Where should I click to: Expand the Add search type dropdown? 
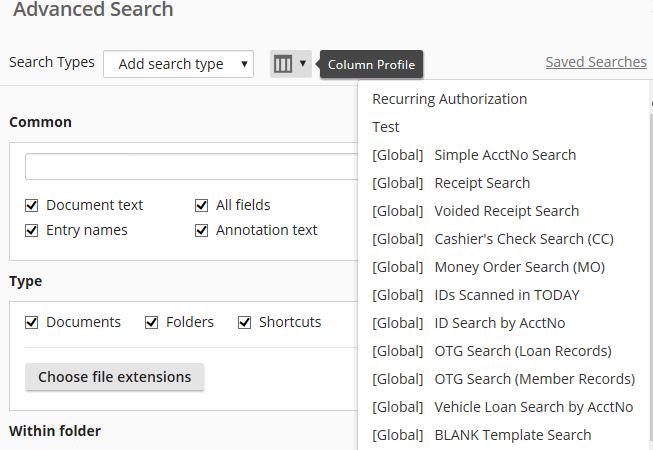(178, 64)
